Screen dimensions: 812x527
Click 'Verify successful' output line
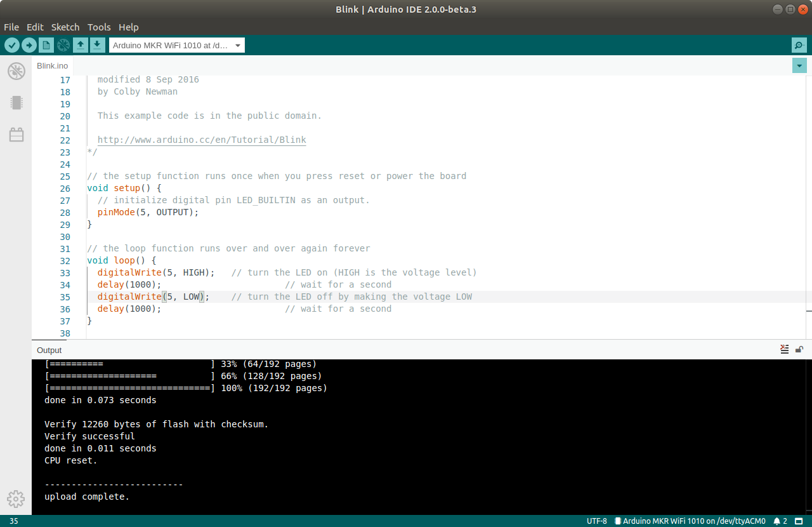(x=89, y=436)
